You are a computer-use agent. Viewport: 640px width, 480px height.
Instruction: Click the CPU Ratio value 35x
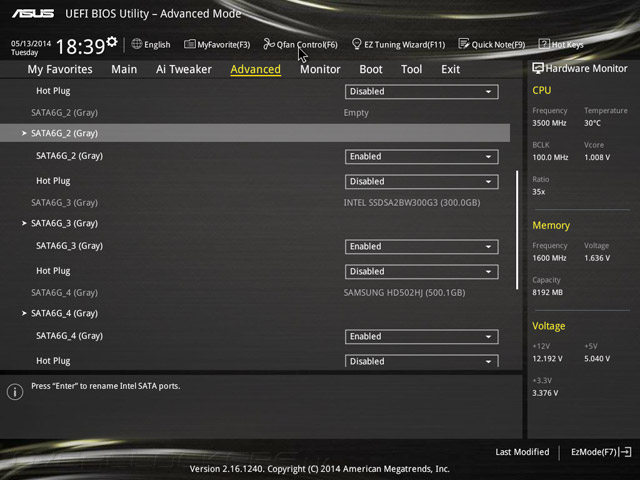click(x=538, y=192)
